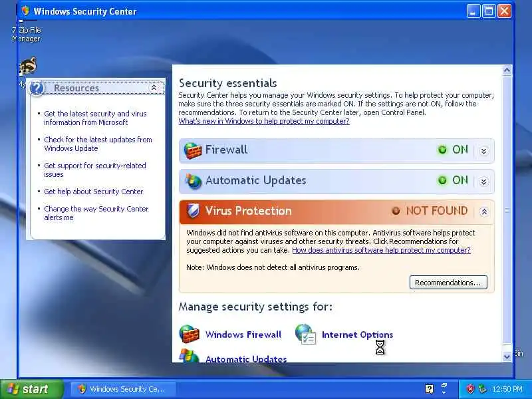The image size is (532, 399).
Task: Open Internet Options settings link
Action: point(357,335)
